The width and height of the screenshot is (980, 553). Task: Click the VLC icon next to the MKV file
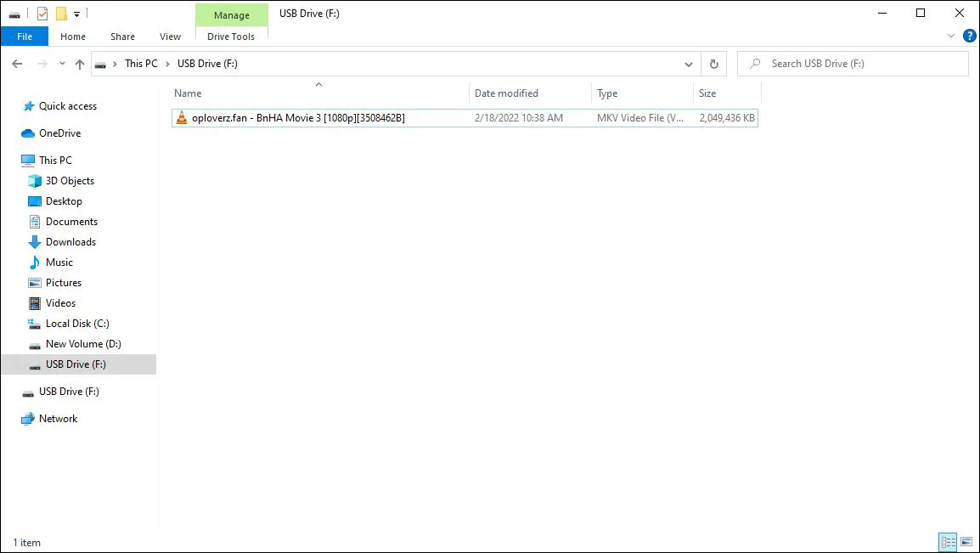click(181, 118)
